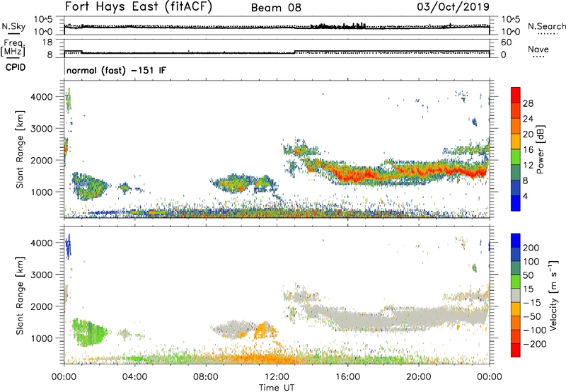Screen dimensions: 566x392
Task: Click the '1000' tick of the velocity panel
Action: point(41,338)
